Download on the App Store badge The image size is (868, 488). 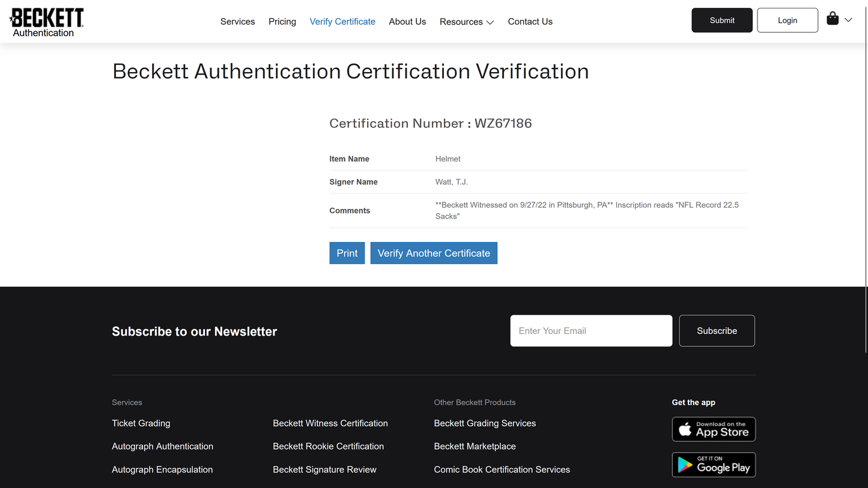[x=714, y=429]
